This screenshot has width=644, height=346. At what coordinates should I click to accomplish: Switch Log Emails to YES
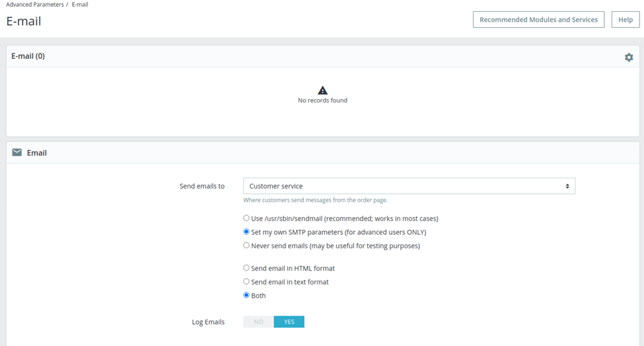point(289,322)
